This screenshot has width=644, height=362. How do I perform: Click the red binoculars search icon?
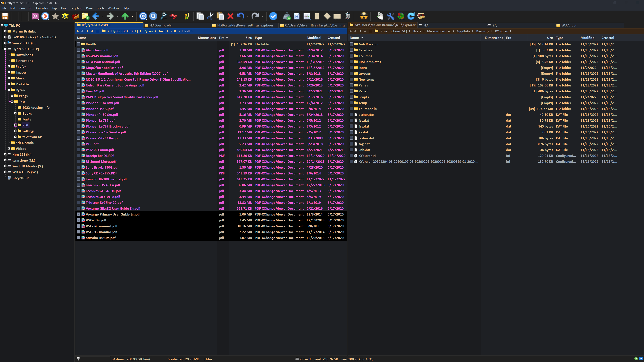click(173, 16)
